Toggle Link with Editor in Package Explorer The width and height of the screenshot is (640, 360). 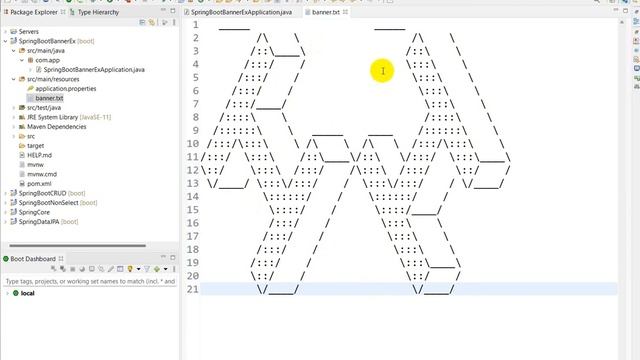[x=152, y=22]
